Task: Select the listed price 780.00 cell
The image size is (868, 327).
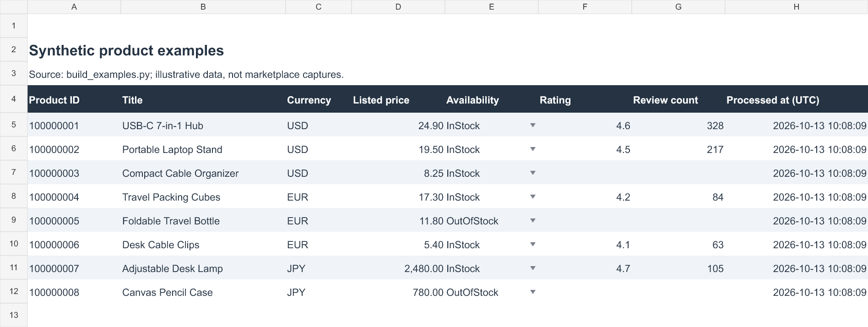Action: coord(398,292)
